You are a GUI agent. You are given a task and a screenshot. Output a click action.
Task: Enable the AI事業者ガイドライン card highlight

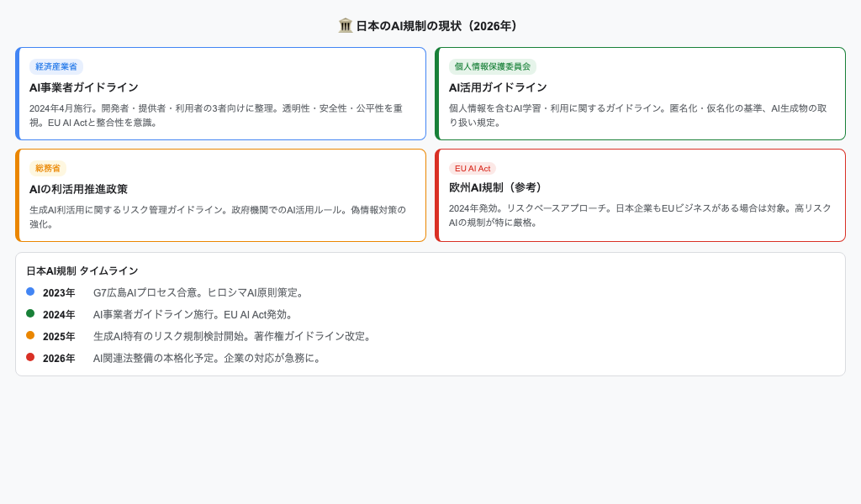(220, 93)
